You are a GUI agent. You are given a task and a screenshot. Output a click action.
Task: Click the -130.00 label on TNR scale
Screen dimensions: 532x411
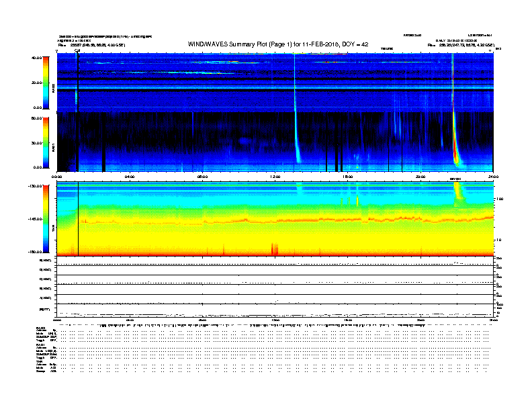[x=36, y=186]
